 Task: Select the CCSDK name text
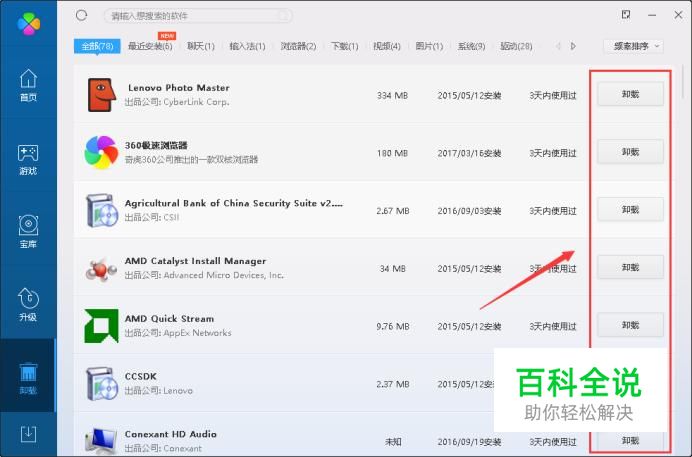pos(141,377)
